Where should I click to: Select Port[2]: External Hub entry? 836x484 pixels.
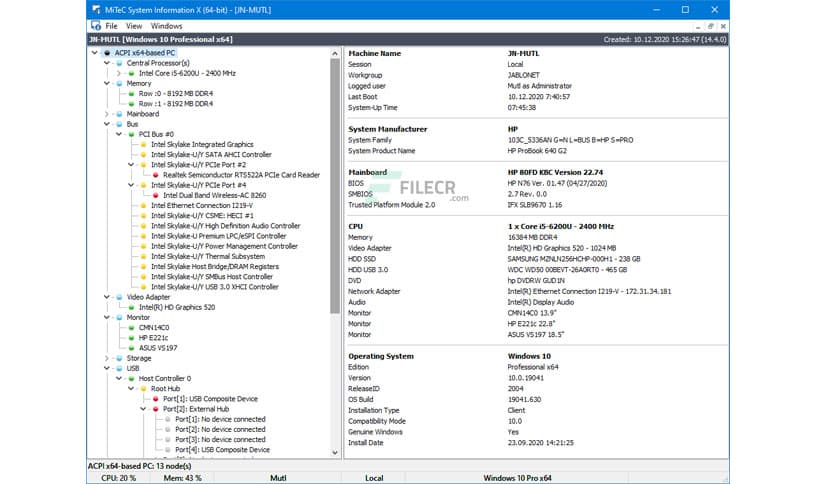196,409
